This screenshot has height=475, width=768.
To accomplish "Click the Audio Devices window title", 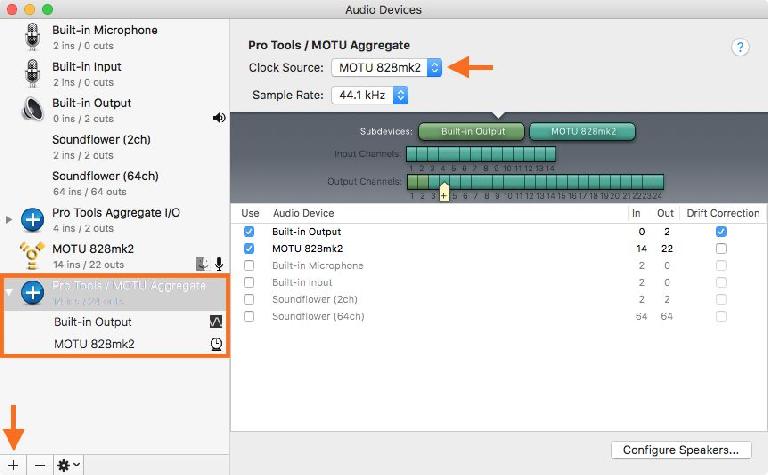I will [x=384, y=10].
